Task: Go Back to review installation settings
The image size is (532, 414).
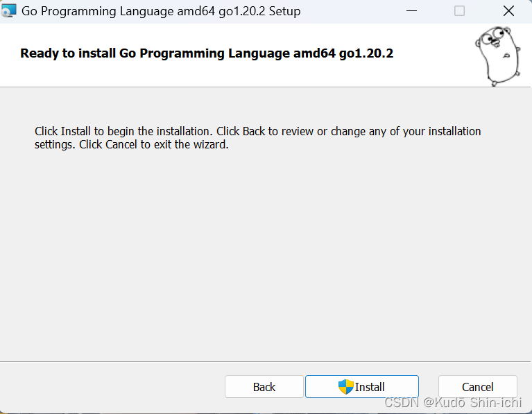Action: point(264,387)
